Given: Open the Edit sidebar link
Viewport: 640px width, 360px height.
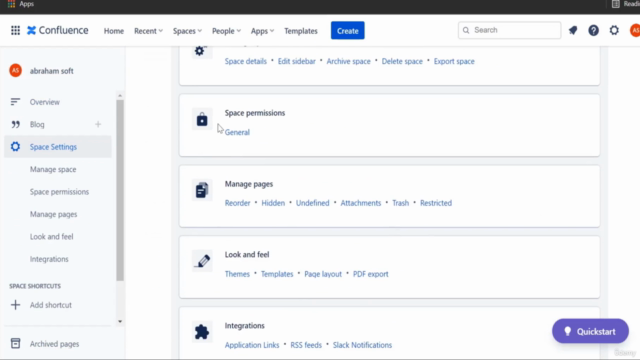Looking at the screenshot, I should (297, 61).
